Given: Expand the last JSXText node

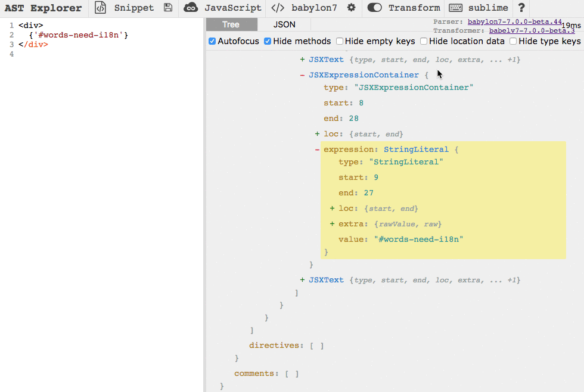Looking at the screenshot, I should pyautogui.click(x=302, y=280).
